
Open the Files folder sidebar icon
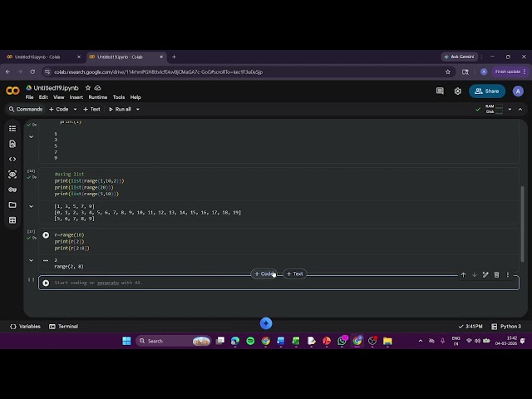click(12, 205)
